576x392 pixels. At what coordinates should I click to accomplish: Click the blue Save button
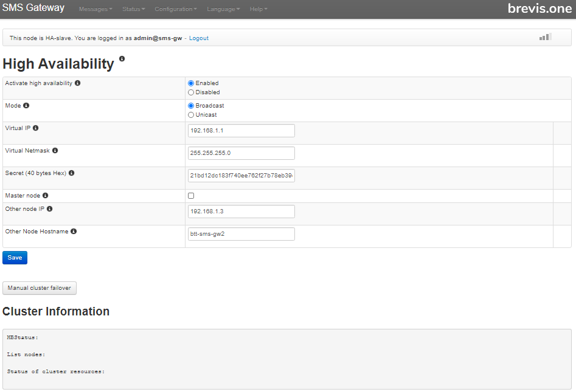pyautogui.click(x=15, y=258)
